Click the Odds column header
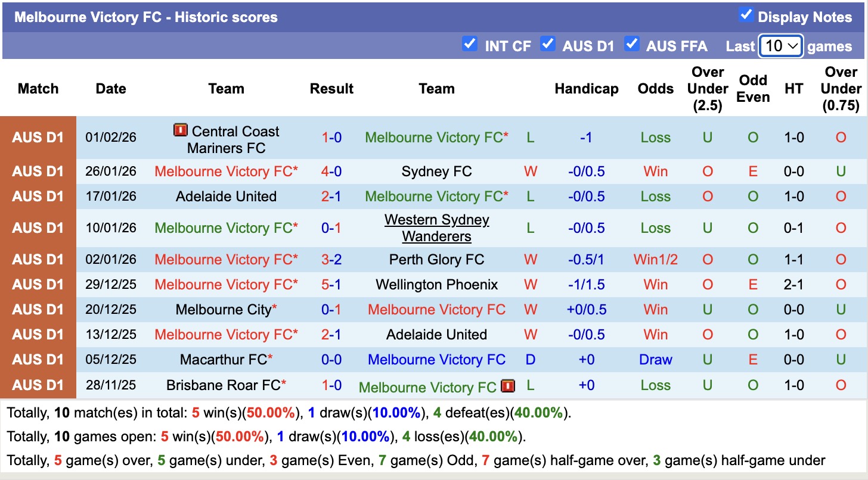Screen dimensions: 868x480 point(655,88)
